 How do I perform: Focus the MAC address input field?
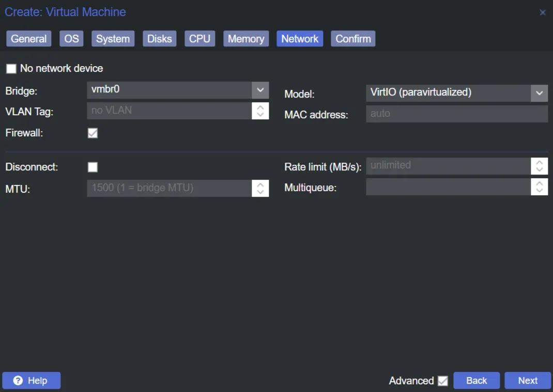pyautogui.click(x=456, y=114)
